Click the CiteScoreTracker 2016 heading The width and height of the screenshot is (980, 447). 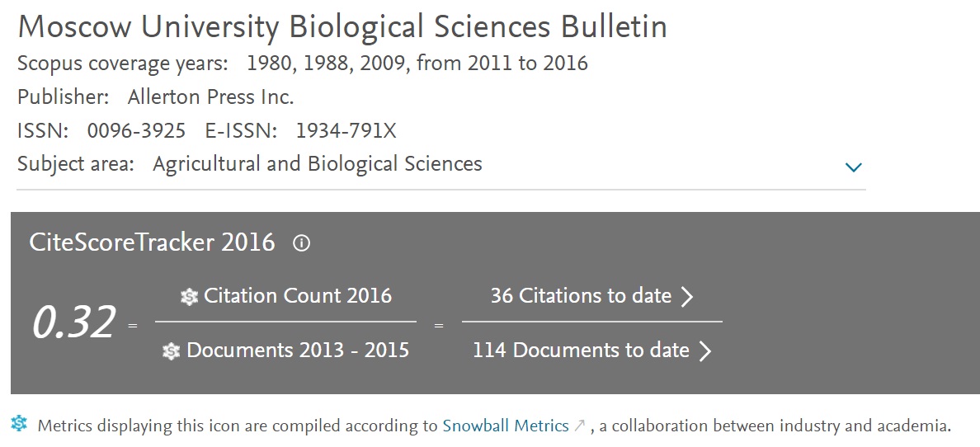coord(152,242)
